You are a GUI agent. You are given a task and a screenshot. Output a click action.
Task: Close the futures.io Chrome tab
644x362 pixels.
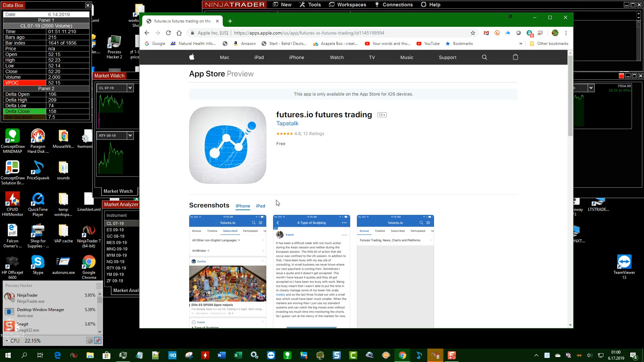[217, 21]
